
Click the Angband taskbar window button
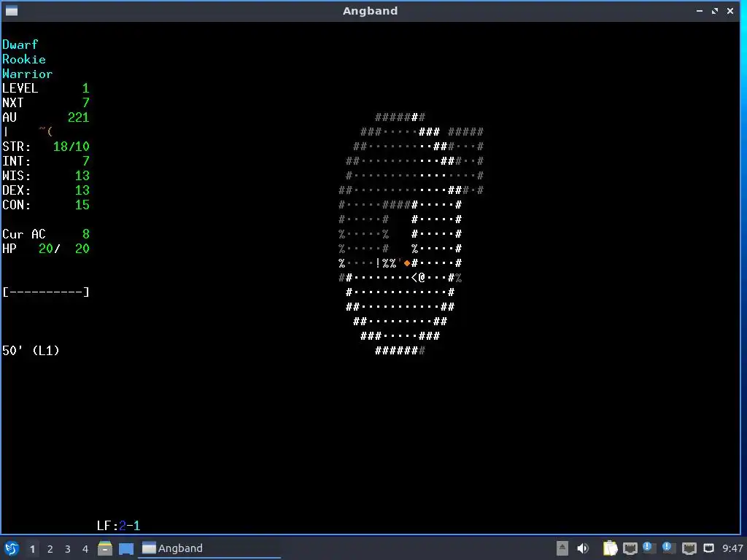point(209,548)
